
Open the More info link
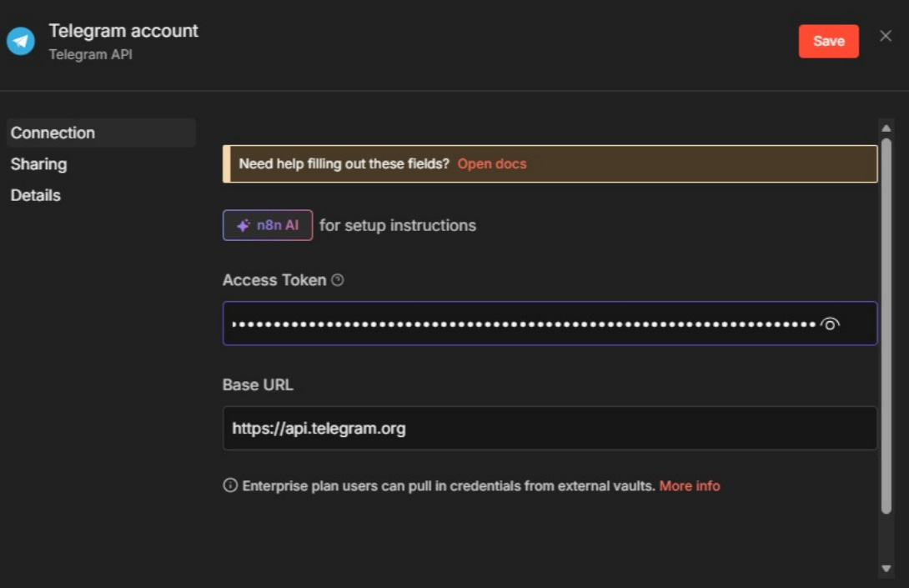pyautogui.click(x=690, y=486)
